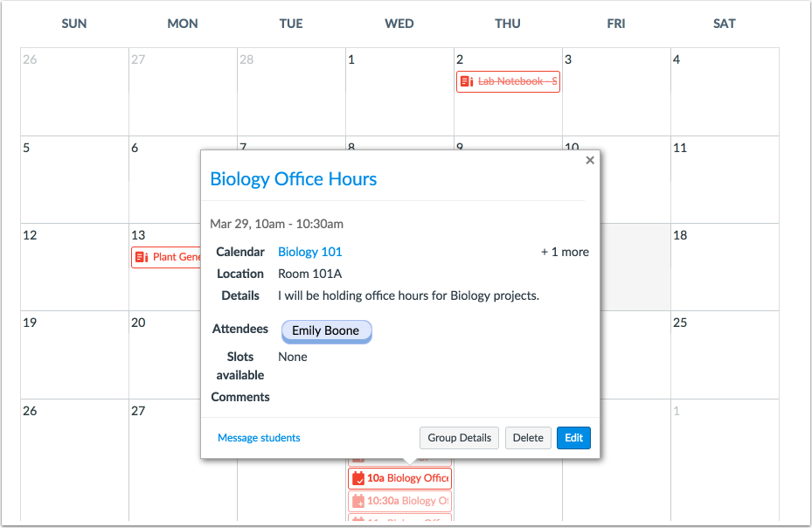Open the struck-through Lab Notebook event

point(517,81)
